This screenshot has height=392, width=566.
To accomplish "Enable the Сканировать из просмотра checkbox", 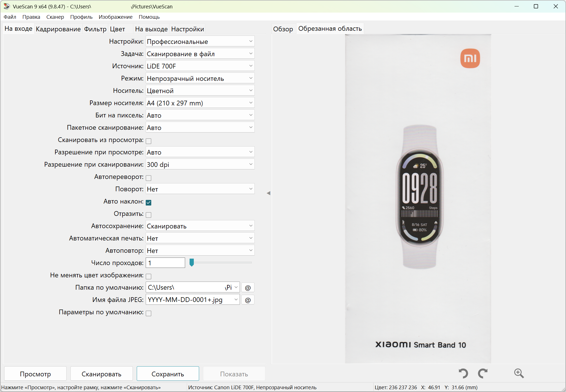I will click(148, 141).
